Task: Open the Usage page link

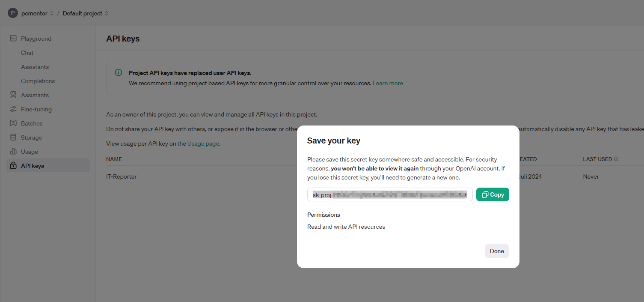Action: pyautogui.click(x=203, y=144)
